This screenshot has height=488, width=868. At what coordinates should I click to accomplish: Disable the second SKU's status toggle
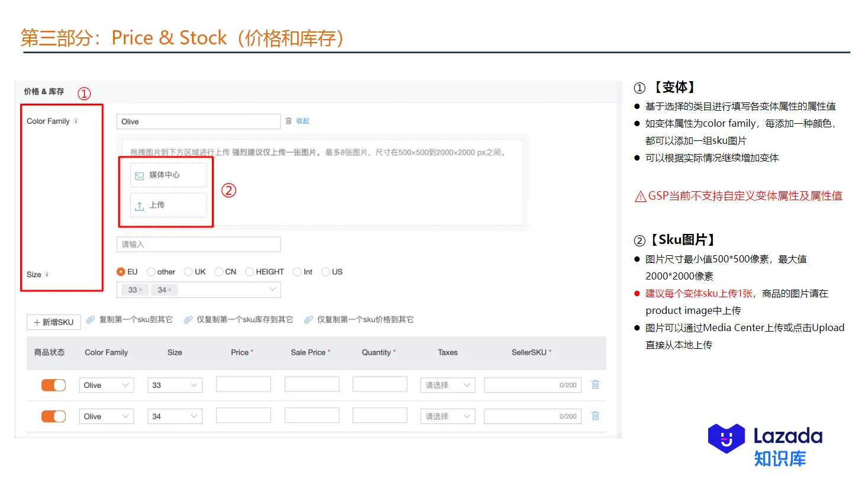point(53,416)
